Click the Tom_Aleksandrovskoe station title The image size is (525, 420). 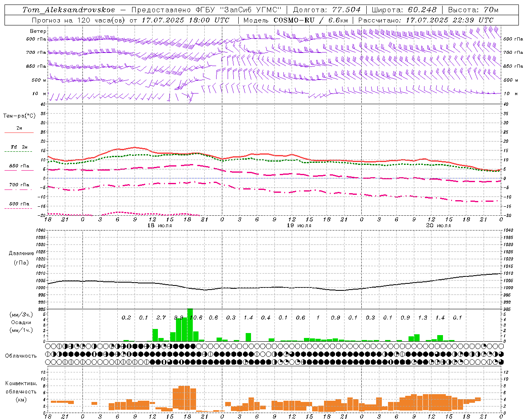pyautogui.click(x=69, y=10)
